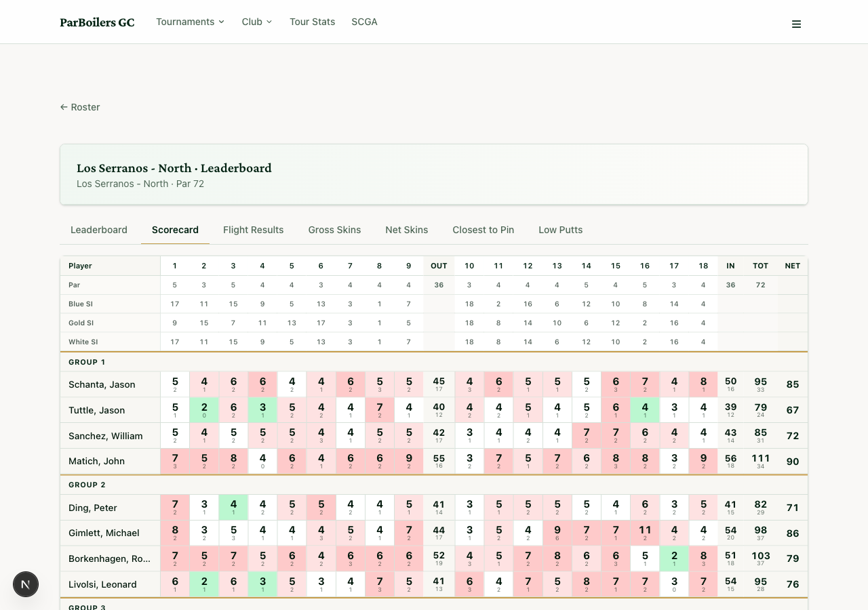
Task: Click Borkenhagen's green hole 17 score
Action: (x=674, y=558)
